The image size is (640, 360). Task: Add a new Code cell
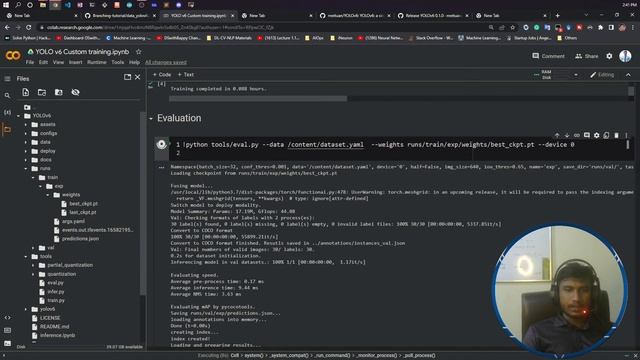tap(162, 75)
